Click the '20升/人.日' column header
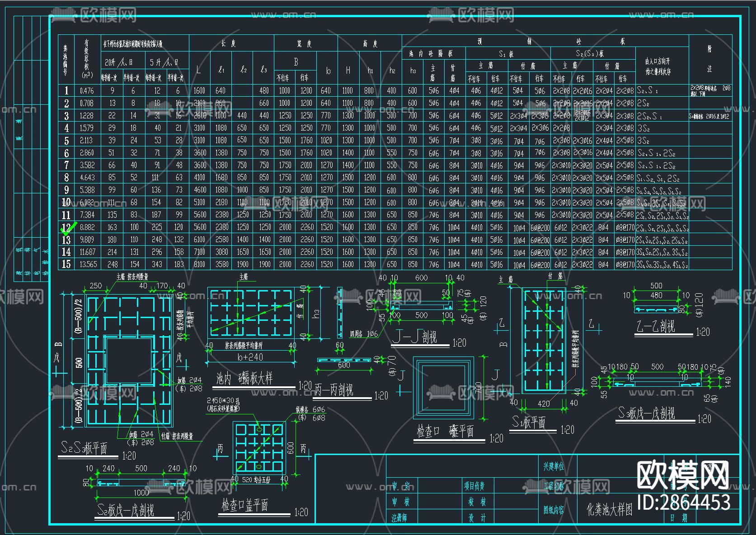 119,62
